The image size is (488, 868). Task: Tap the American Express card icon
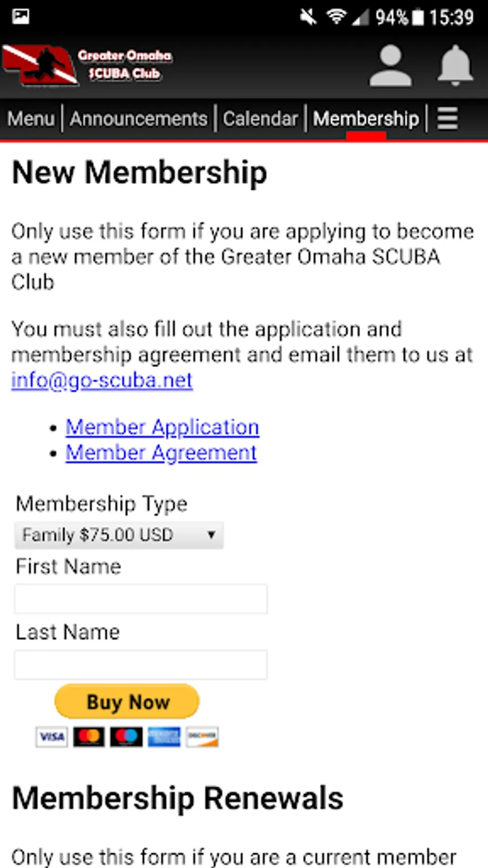click(x=164, y=737)
